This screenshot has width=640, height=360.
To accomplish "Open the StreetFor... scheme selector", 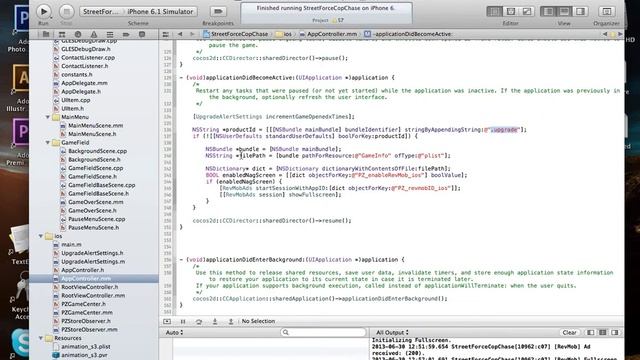I will [x=100, y=11].
